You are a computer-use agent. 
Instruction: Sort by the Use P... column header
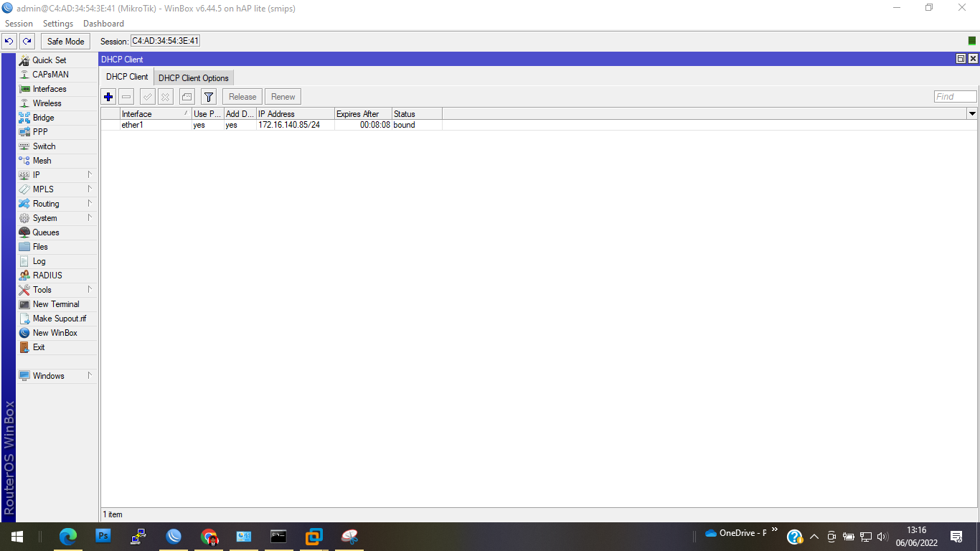pyautogui.click(x=208, y=114)
